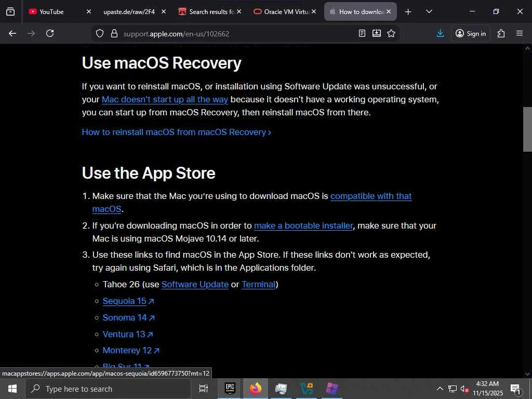Open Sonoma 14 App Store link
The width and height of the screenshot is (532, 399).
click(129, 317)
